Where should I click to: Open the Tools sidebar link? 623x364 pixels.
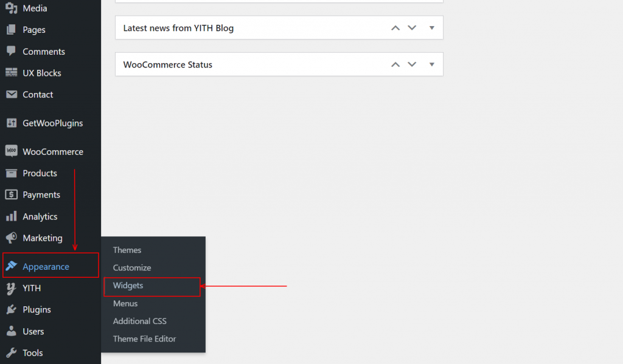(x=33, y=353)
